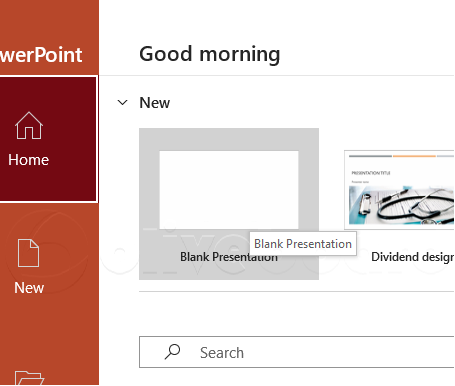Click the Good morning greeting heading
Image resolution: width=455 pixels, height=386 pixels.
210,54
